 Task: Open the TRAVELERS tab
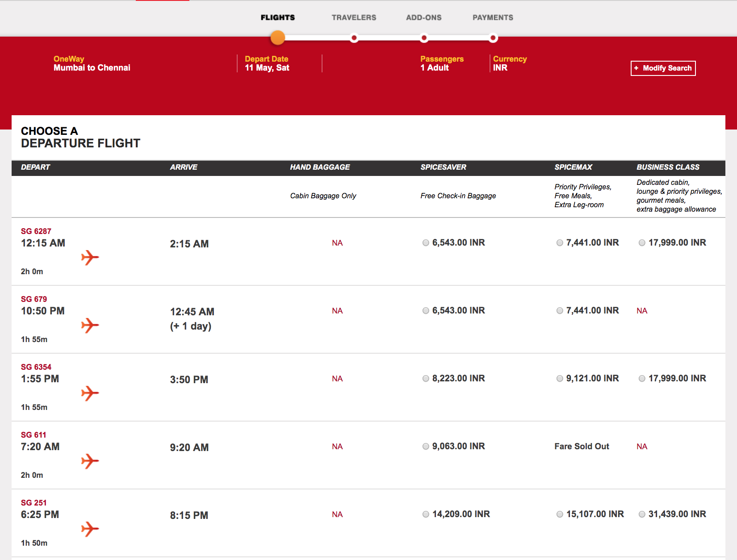click(353, 17)
